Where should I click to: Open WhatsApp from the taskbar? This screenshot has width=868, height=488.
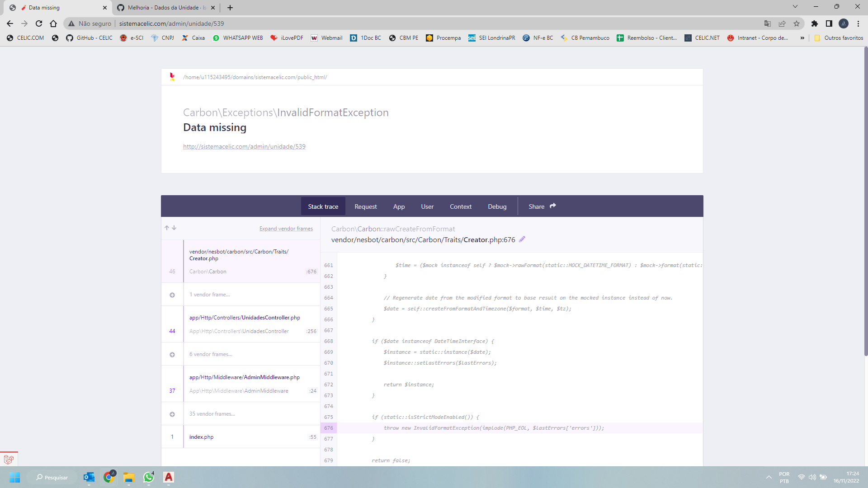pos(149,477)
